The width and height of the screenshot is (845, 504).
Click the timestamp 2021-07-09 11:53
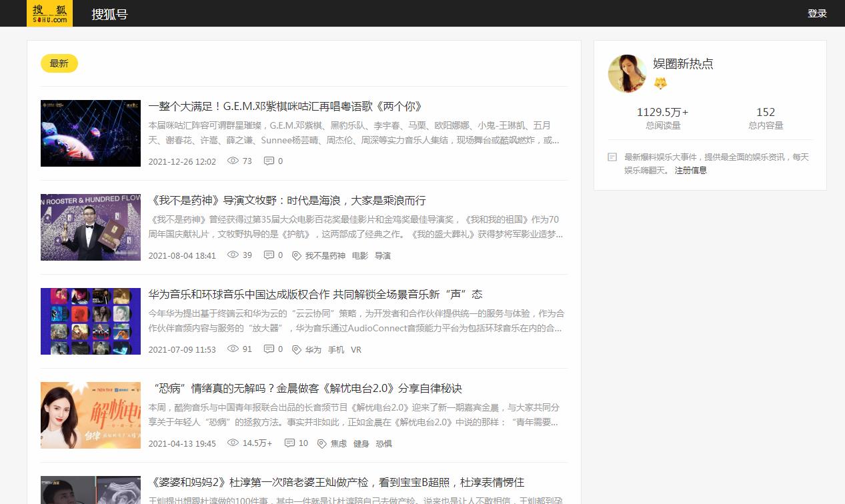pos(182,349)
